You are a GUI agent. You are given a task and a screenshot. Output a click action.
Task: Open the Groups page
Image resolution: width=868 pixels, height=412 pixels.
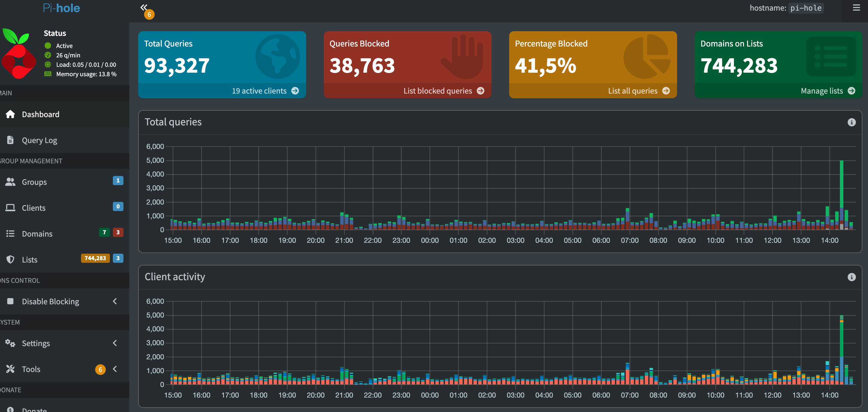pos(34,182)
